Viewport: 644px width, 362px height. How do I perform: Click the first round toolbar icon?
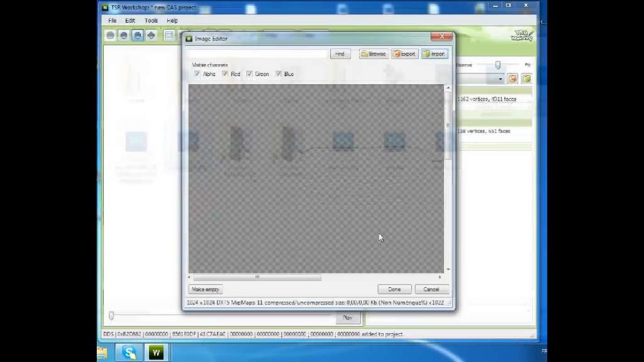click(111, 35)
